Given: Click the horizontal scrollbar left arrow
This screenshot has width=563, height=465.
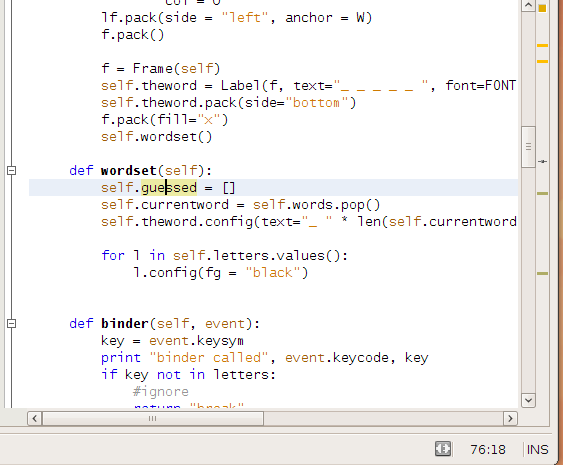Looking at the screenshot, I should coord(34,418).
